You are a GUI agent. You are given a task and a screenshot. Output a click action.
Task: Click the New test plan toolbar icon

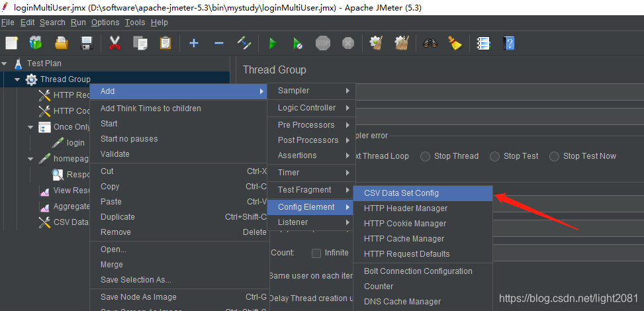pos(11,43)
